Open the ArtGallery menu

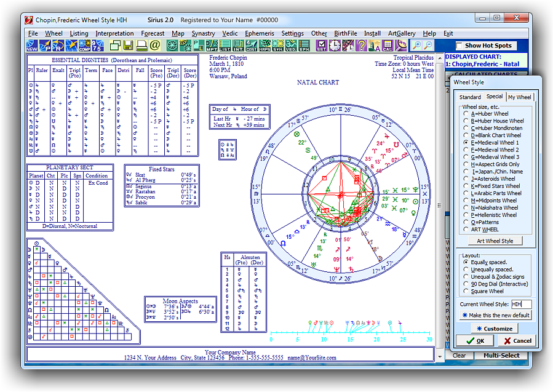click(402, 33)
